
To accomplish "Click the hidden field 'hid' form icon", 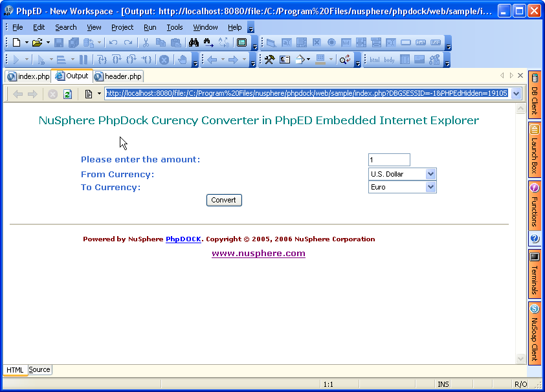I will click(x=346, y=43).
